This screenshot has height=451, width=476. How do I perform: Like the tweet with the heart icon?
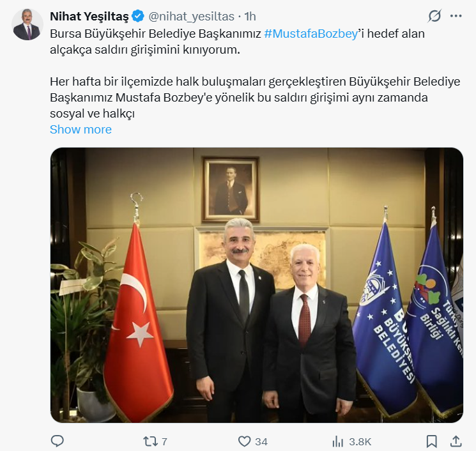click(244, 441)
